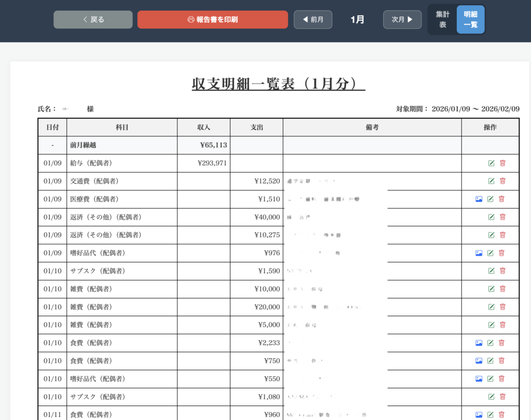Edit the サブスク ¥1,080 entry
This screenshot has height=420, width=531.
click(491, 397)
